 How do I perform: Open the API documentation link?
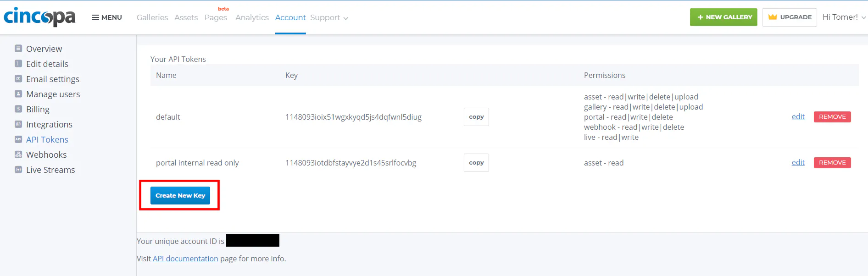[185, 259]
